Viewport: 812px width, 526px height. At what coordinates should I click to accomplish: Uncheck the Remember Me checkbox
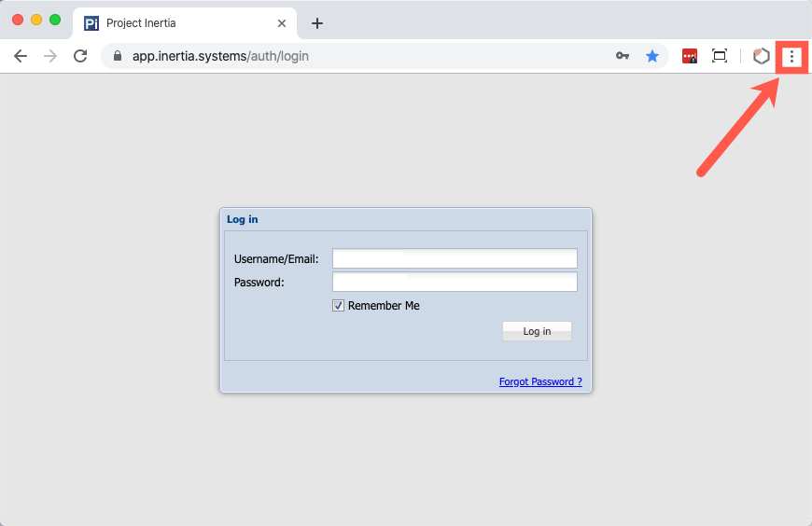point(338,306)
